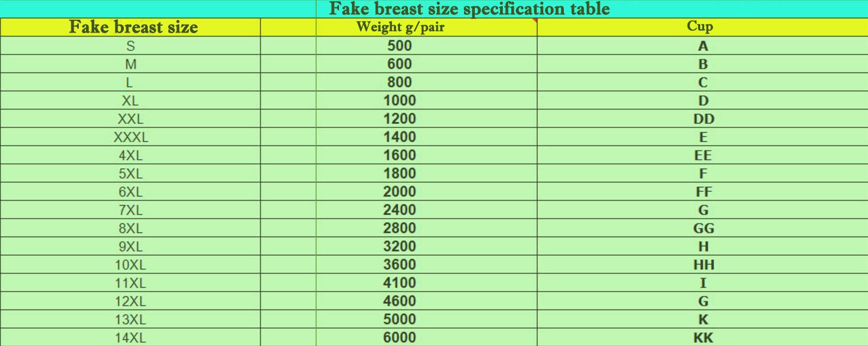
Task: Select the "10XL" size cell
Action: click(x=130, y=265)
